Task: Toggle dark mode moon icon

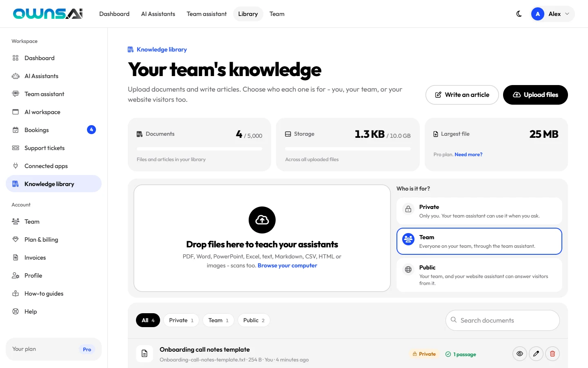Action: click(519, 14)
